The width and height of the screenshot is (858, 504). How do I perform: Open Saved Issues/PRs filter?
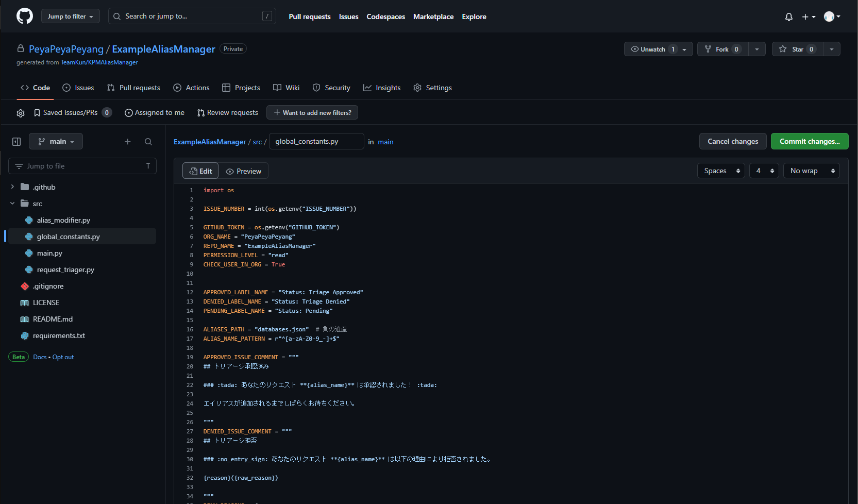[x=72, y=112]
